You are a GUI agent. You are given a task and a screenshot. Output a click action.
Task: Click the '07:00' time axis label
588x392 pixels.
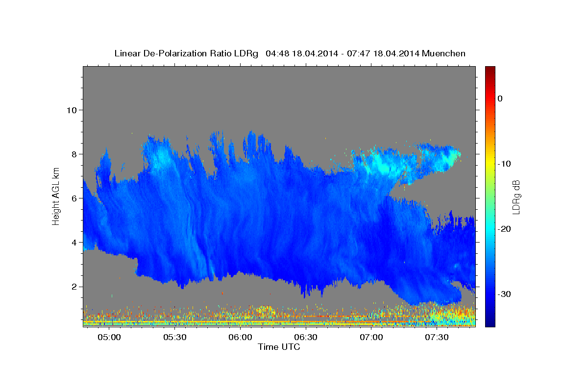pos(371,338)
